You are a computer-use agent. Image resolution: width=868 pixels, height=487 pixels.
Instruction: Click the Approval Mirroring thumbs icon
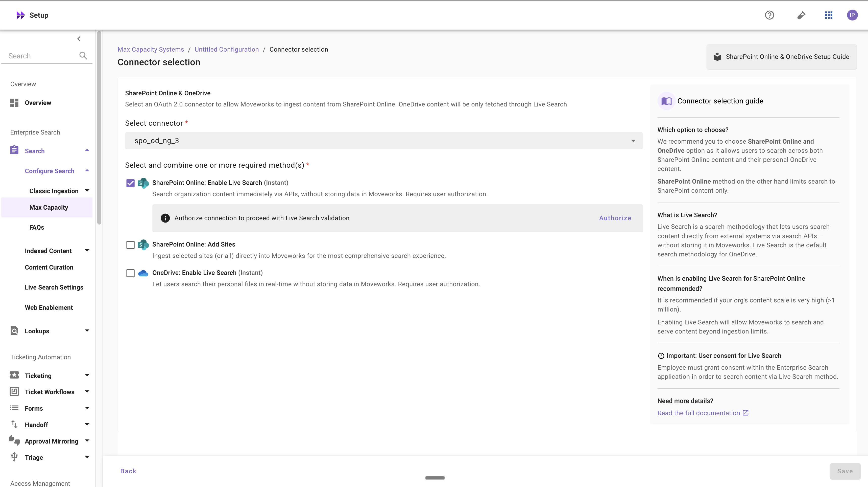pos(14,440)
